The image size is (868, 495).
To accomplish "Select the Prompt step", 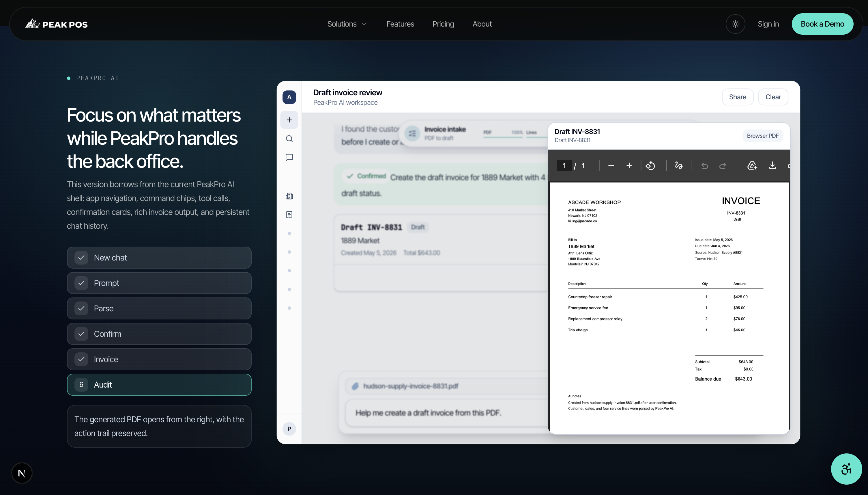I will point(159,283).
